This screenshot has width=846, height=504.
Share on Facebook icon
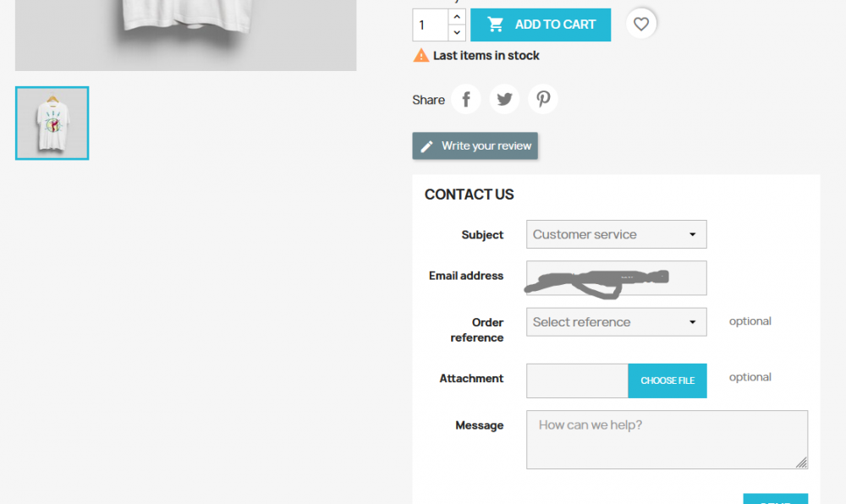pos(465,99)
